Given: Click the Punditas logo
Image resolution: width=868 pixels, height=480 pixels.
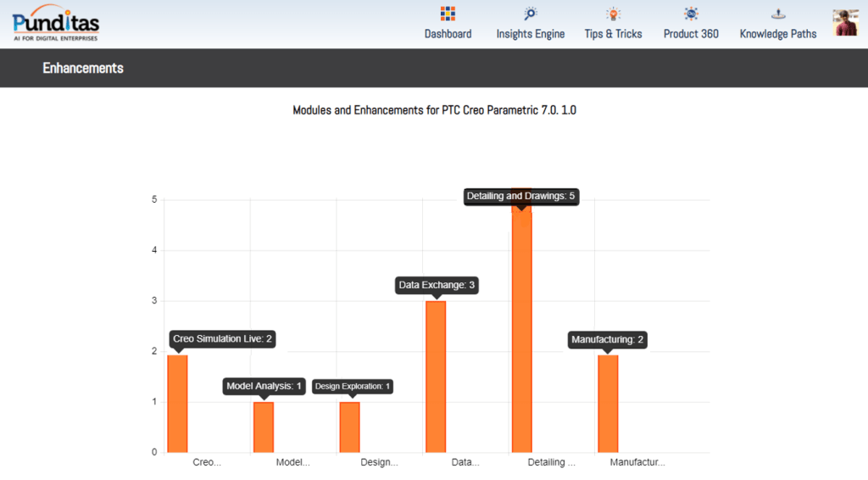Looking at the screenshot, I should [x=56, y=23].
